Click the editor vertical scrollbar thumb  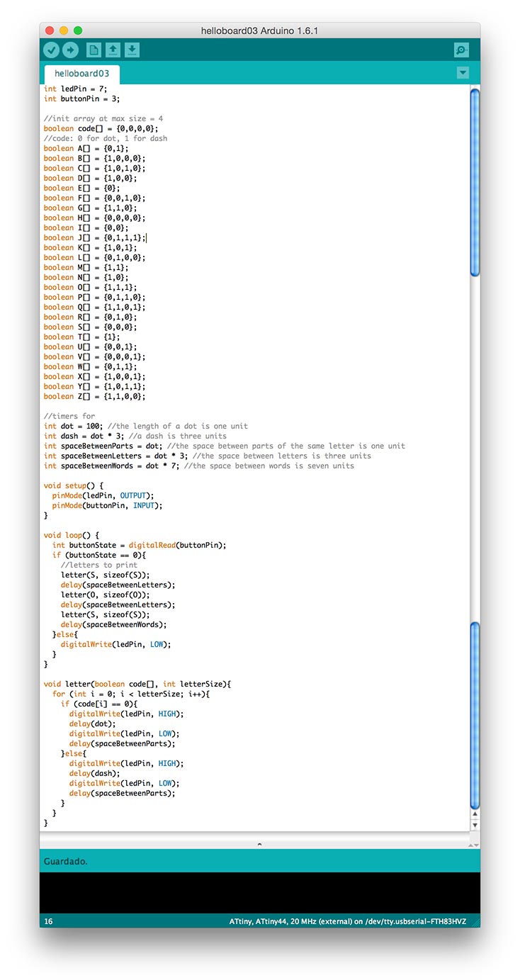pyautogui.click(x=475, y=181)
